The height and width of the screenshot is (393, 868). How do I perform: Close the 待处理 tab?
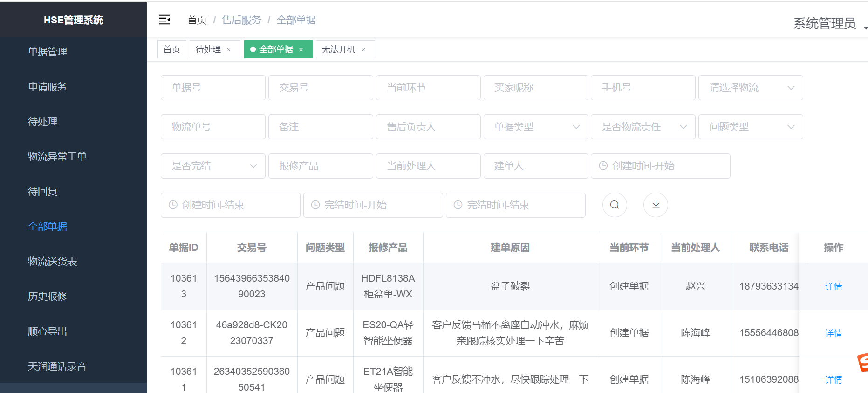(229, 50)
